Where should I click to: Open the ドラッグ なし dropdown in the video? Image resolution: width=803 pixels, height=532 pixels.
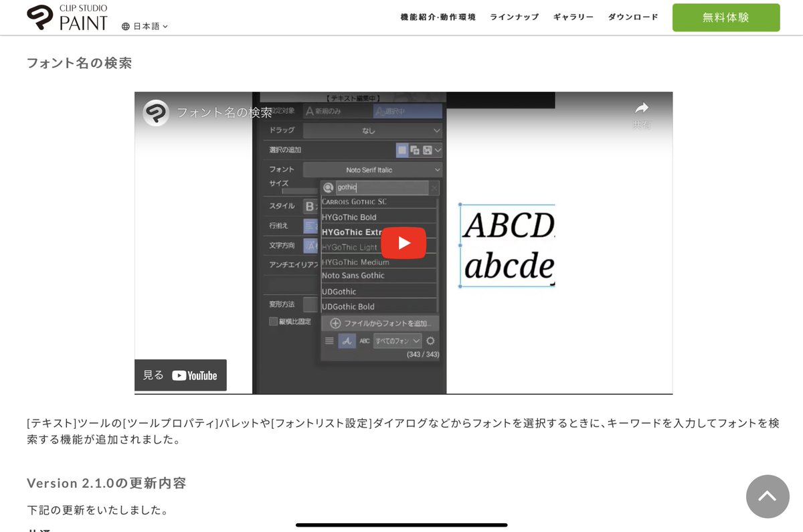[x=373, y=130]
